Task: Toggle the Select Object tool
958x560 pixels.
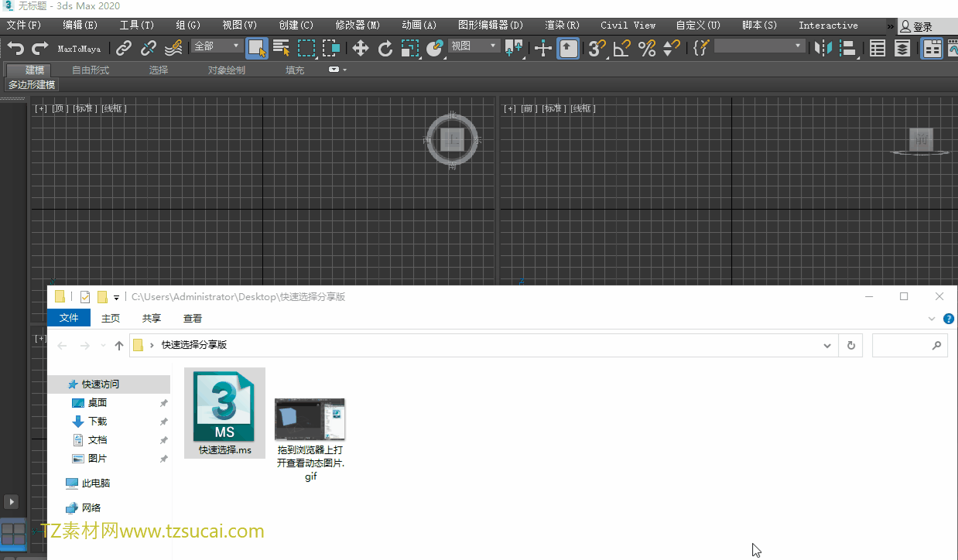Action: (x=257, y=48)
